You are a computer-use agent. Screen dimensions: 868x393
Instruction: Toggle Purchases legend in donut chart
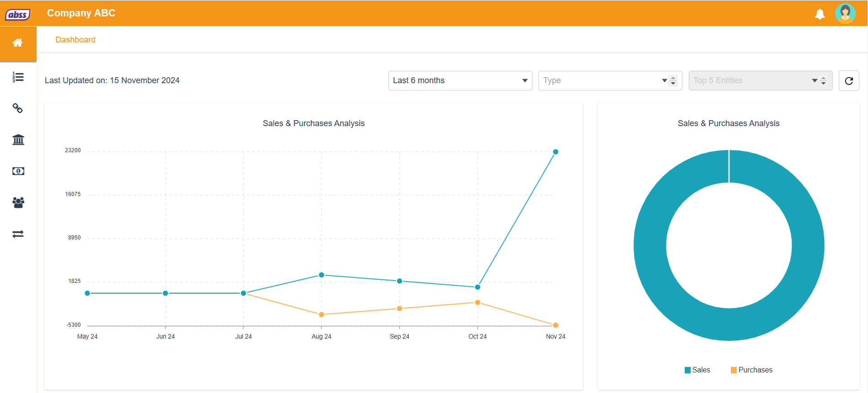(751, 370)
